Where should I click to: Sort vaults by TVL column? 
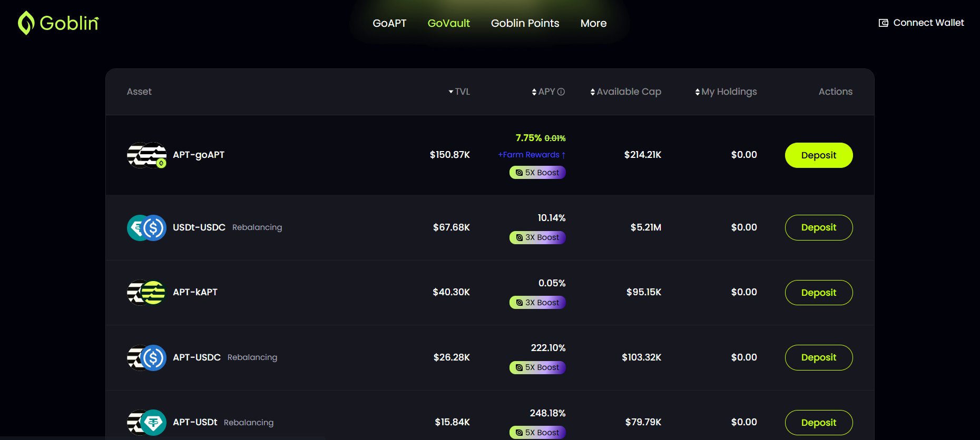click(x=459, y=92)
